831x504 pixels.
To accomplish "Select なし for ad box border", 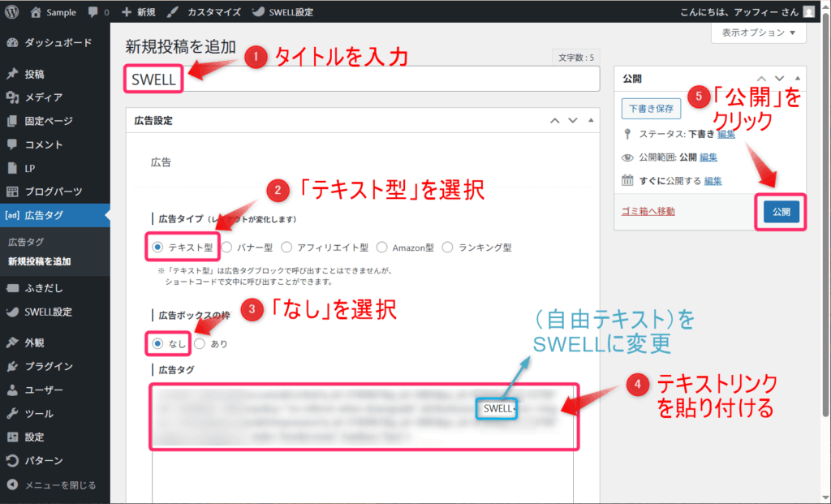I will tap(157, 343).
